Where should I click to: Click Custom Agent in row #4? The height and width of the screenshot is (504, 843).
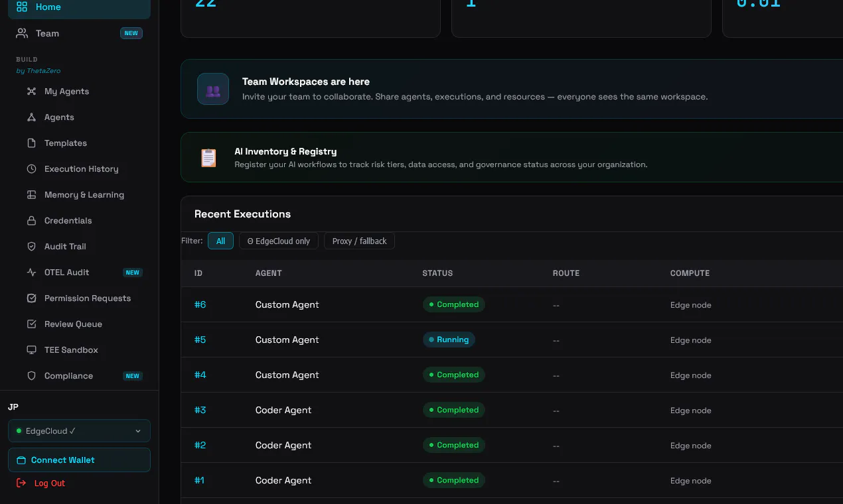click(x=287, y=375)
